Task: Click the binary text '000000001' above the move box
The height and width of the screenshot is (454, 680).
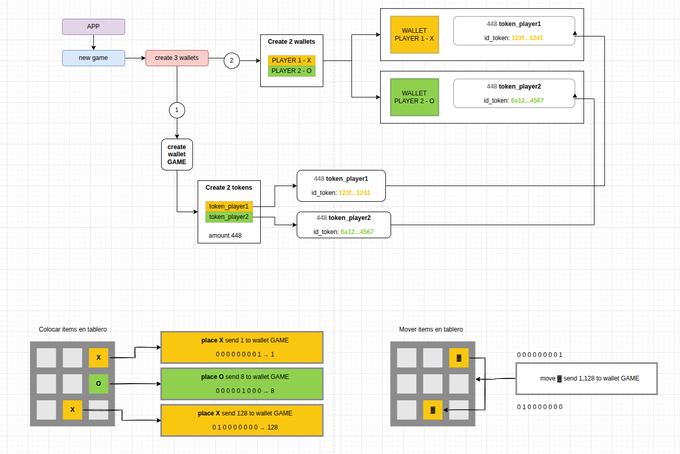Action: coord(540,355)
